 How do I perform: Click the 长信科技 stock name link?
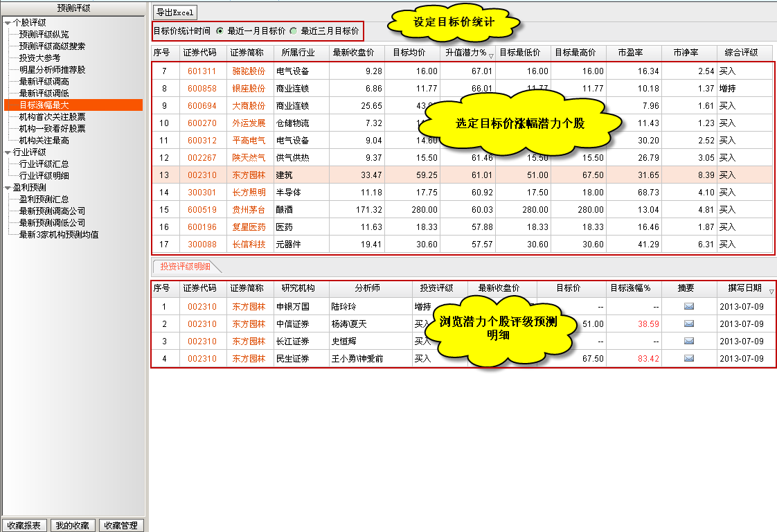[248, 244]
